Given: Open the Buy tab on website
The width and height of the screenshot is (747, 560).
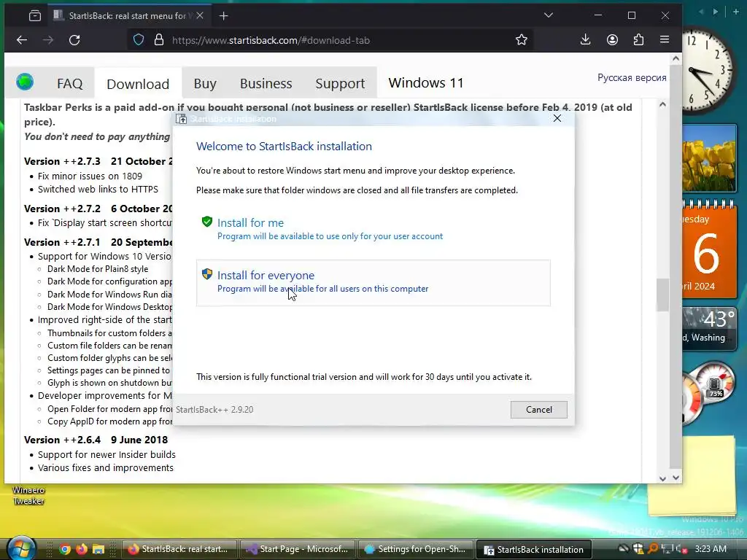Looking at the screenshot, I should [205, 84].
